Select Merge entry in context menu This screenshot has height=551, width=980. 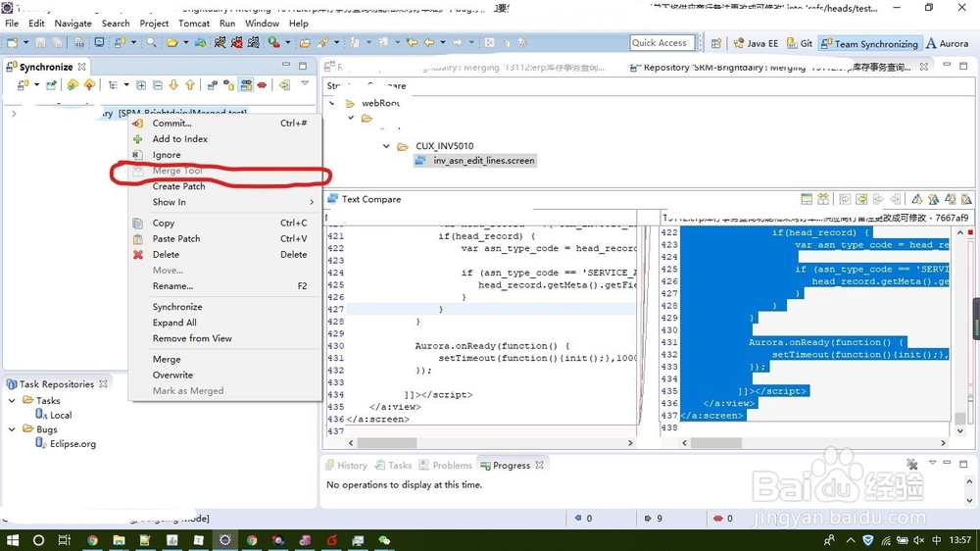pyautogui.click(x=225, y=359)
